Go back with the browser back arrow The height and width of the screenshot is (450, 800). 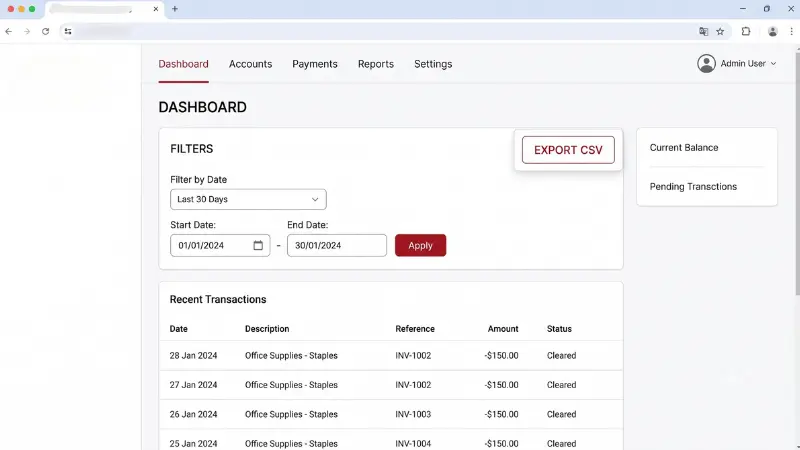point(9,32)
